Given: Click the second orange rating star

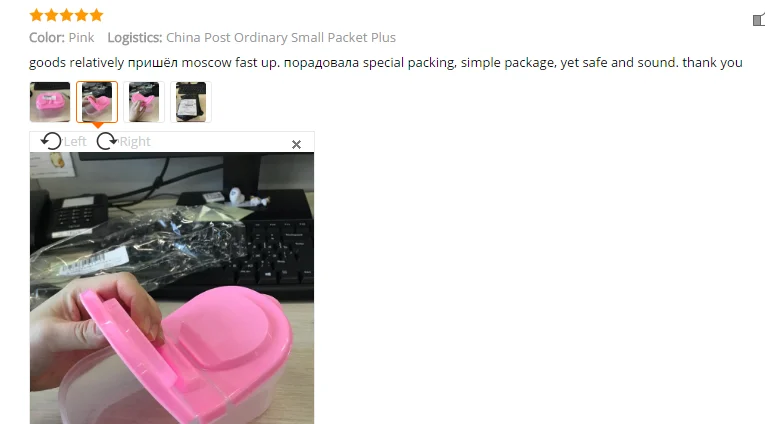Looking at the screenshot, I should pos(52,15).
